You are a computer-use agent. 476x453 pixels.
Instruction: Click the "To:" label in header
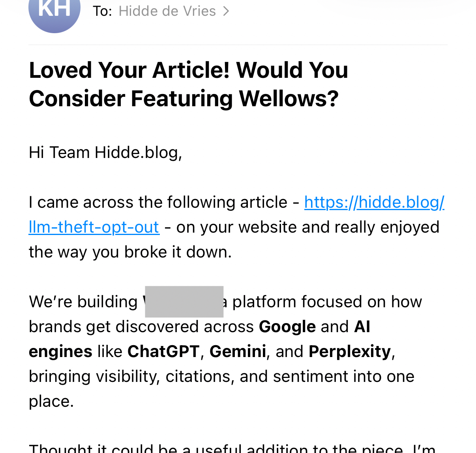click(x=102, y=11)
